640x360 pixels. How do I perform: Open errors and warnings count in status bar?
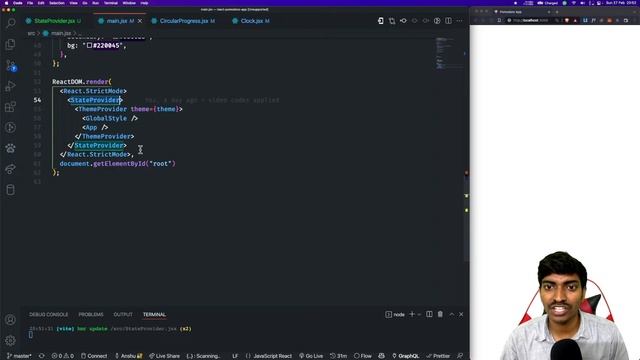point(62,356)
